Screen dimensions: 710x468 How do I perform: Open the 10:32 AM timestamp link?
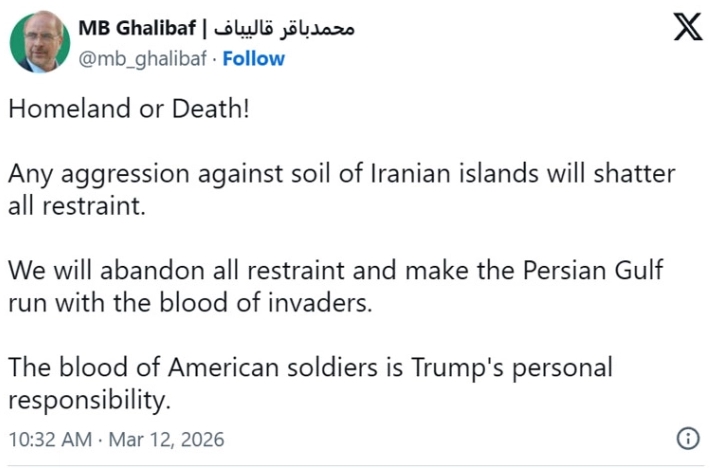coord(50,439)
